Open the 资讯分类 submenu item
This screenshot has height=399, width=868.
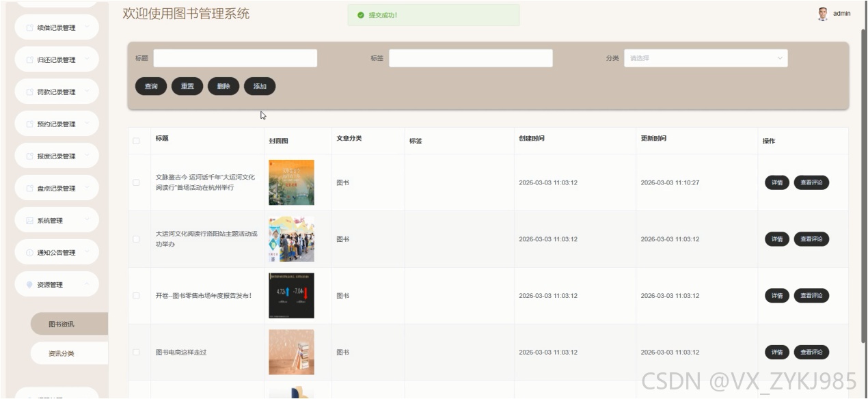(68, 354)
